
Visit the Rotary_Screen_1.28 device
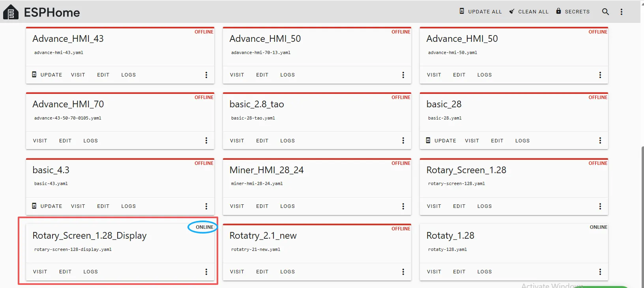pyautogui.click(x=434, y=206)
